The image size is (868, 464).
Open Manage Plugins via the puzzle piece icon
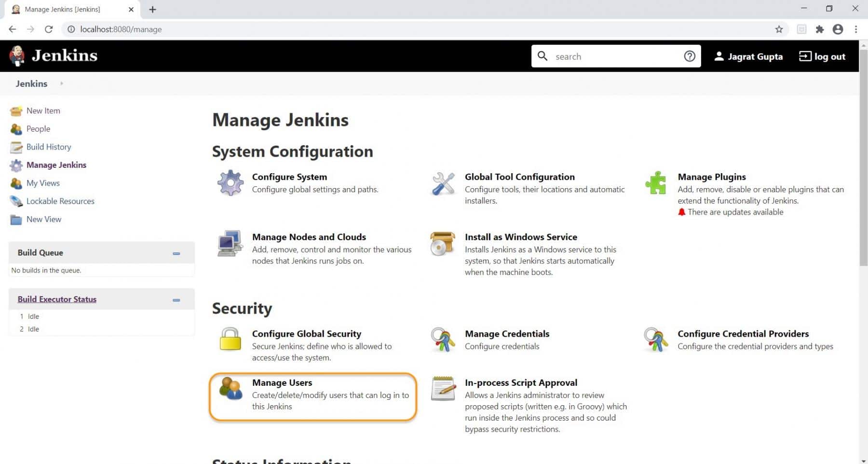(x=656, y=183)
